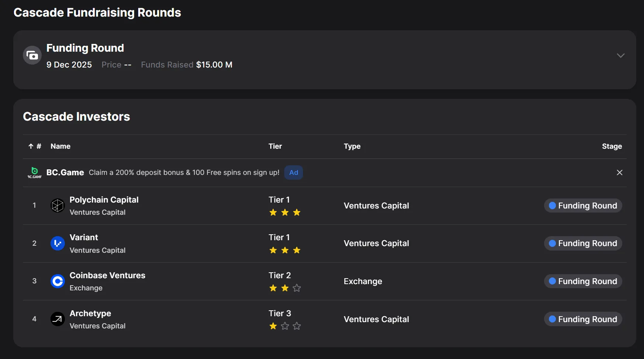Click the Exchange type in Coinbase Ventures row

coord(363,281)
